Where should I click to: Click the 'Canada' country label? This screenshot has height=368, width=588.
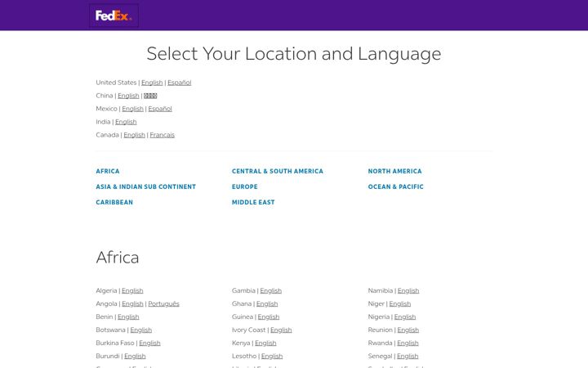[x=107, y=135]
